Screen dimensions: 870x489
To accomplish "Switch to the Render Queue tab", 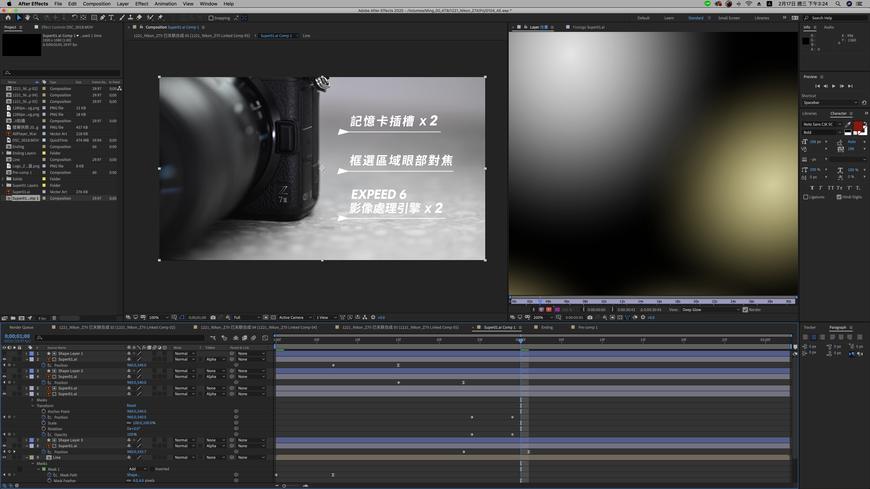I will pos(21,327).
